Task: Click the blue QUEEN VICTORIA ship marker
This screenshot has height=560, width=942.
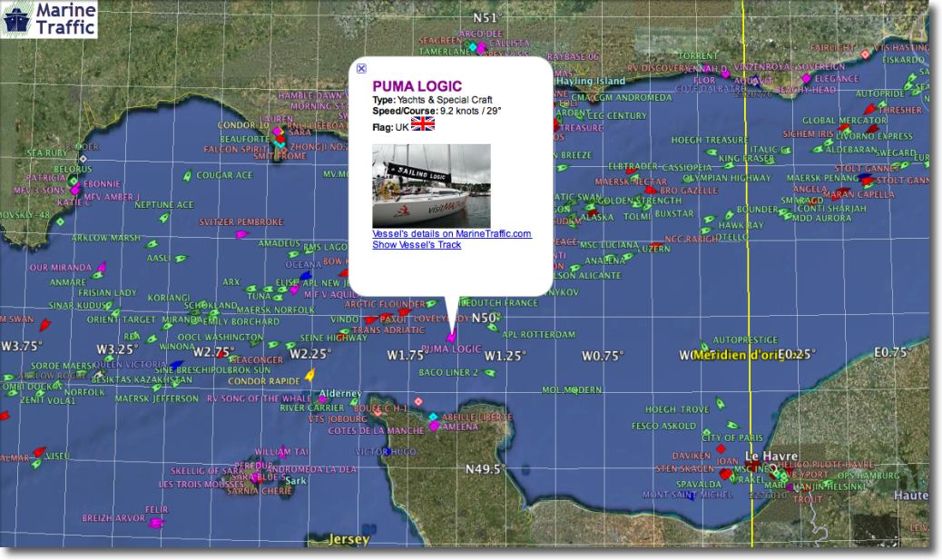Action: (x=176, y=364)
